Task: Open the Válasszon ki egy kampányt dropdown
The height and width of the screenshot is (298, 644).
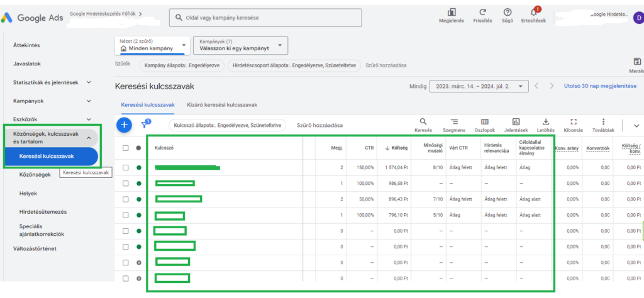Action: pos(240,45)
